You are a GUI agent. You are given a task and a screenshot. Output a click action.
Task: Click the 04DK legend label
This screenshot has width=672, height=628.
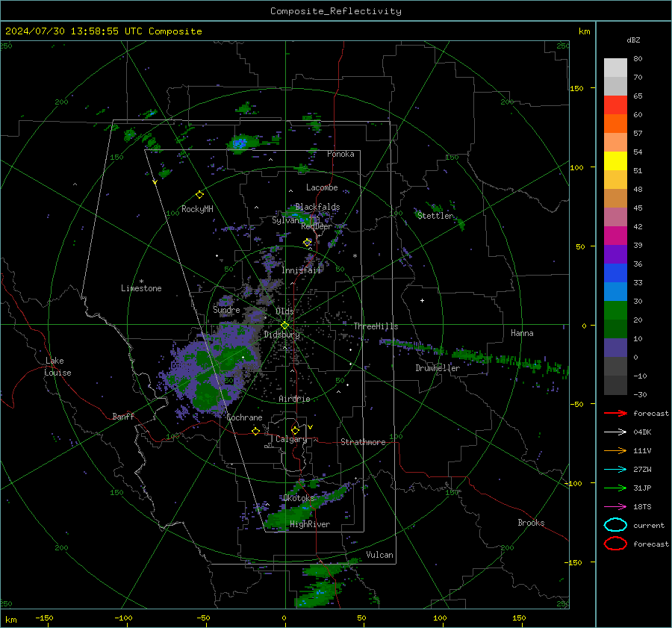[x=642, y=432]
